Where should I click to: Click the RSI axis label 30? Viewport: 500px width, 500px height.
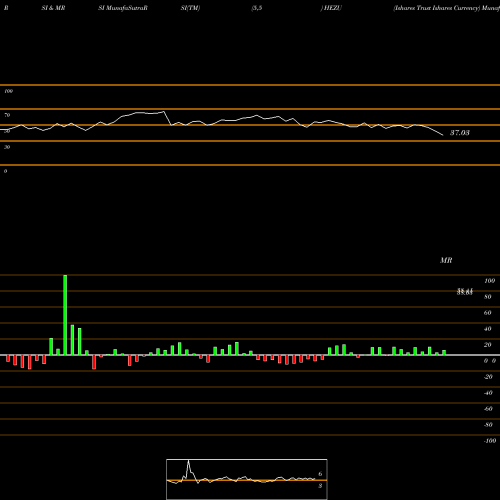point(7,147)
